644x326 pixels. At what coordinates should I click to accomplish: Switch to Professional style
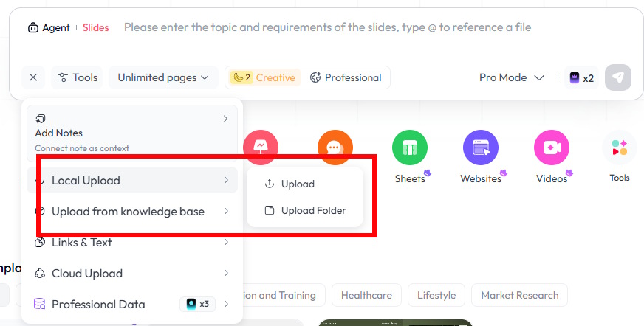[x=346, y=77]
